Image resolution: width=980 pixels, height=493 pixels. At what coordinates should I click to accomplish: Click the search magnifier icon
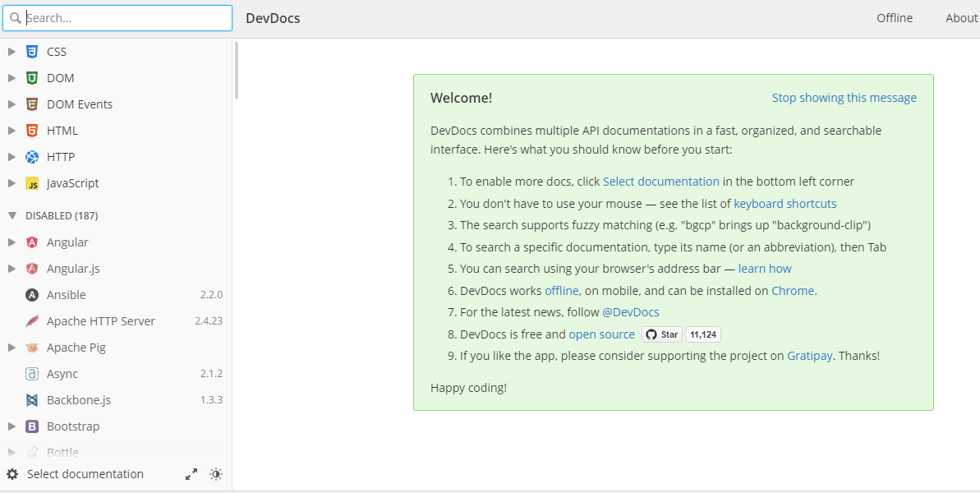click(15, 18)
